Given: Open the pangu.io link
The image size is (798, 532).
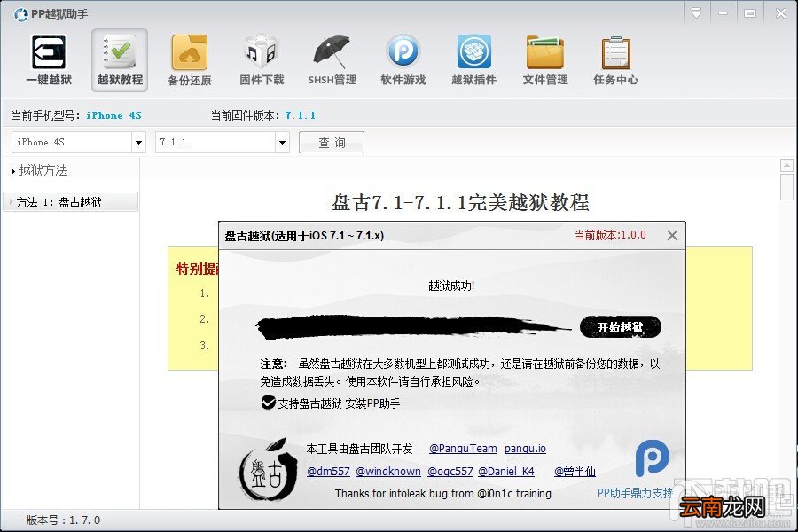Looking at the screenshot, I should 525,449.
